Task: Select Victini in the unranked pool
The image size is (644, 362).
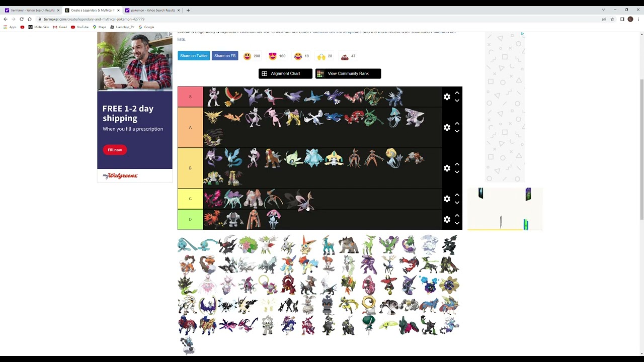Action: click(308, 245)
